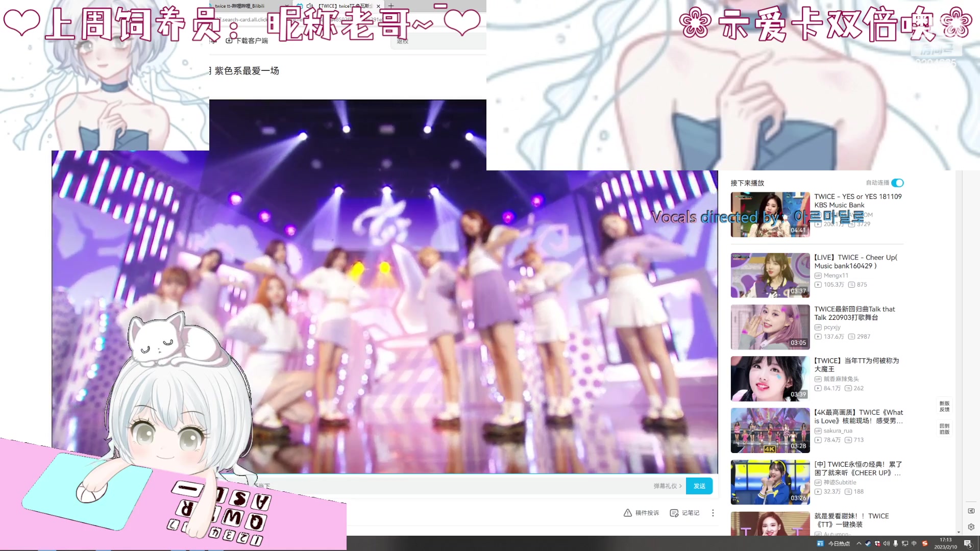Screen dimensions: 980x551
Task: Open the TWICE YES or YES thumbnail
Action: 770,215
